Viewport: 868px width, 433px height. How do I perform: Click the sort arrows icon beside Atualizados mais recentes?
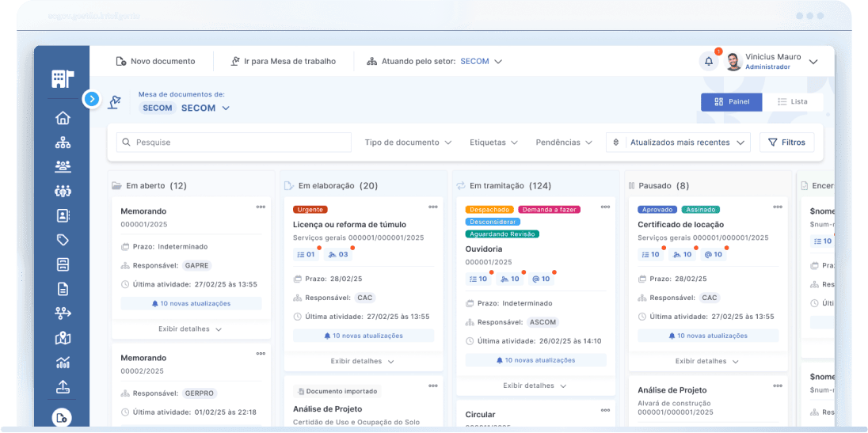click(615, 142)
